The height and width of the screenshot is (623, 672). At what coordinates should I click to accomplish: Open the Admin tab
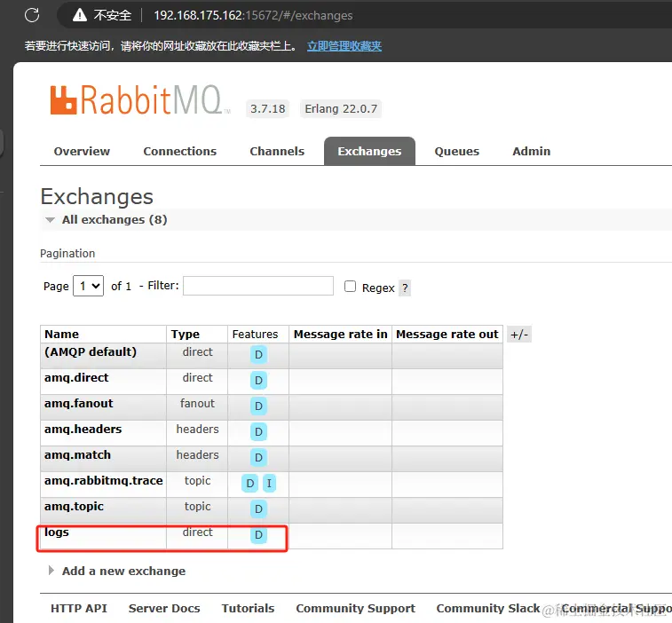(532, 151)
